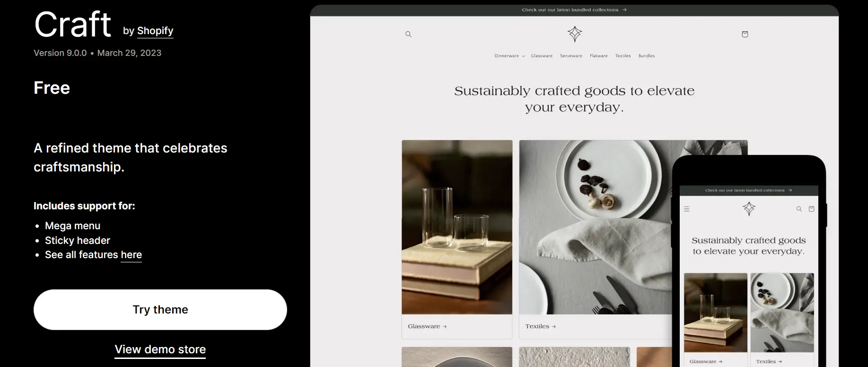This screenshot has width=868, height=367.
Task: Open the hamburger menu in mobile preview
Action: [x=687, y=209]
